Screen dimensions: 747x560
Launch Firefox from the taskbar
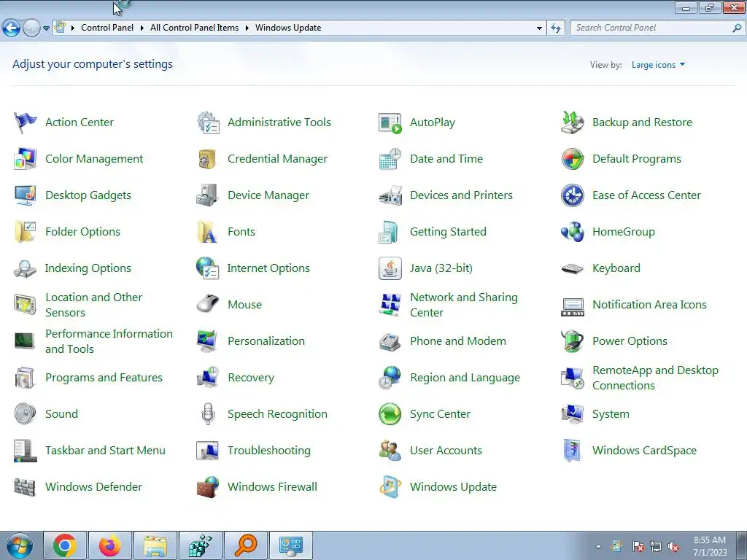point(109,545)
